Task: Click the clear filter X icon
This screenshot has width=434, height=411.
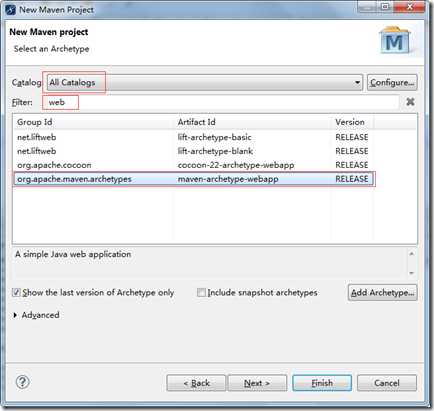Action: 410,102
